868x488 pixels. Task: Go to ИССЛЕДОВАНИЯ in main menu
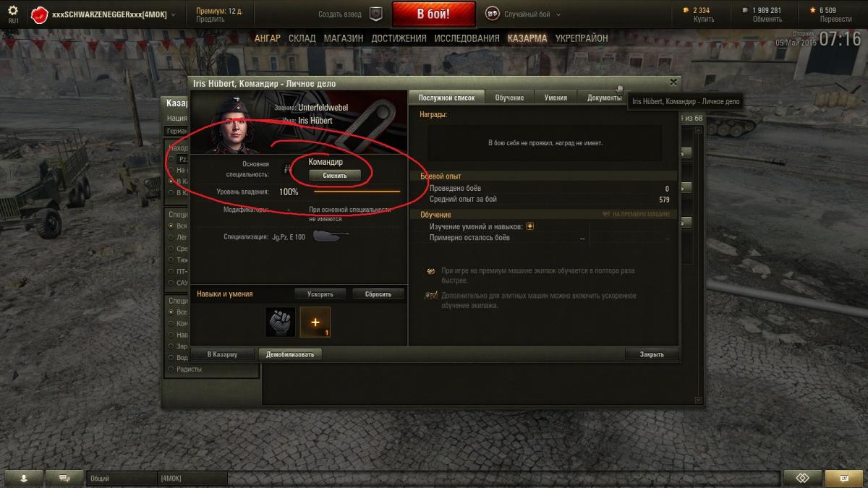point(466,38)
